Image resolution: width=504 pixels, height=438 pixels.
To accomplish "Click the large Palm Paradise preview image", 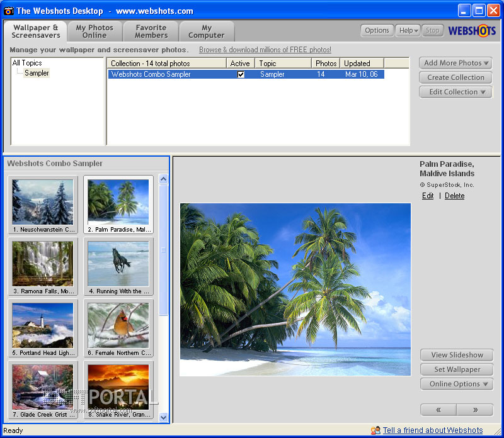I will [295, 289].
